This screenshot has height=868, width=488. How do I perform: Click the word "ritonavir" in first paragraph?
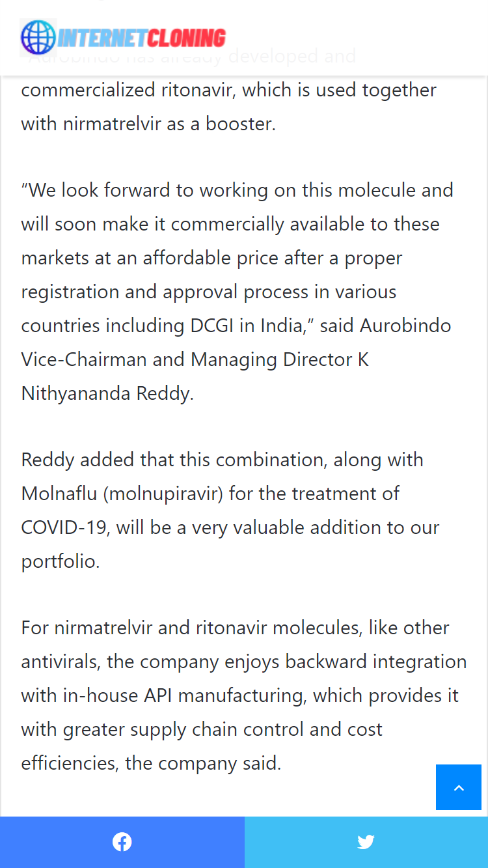click(x=199, y=90)
